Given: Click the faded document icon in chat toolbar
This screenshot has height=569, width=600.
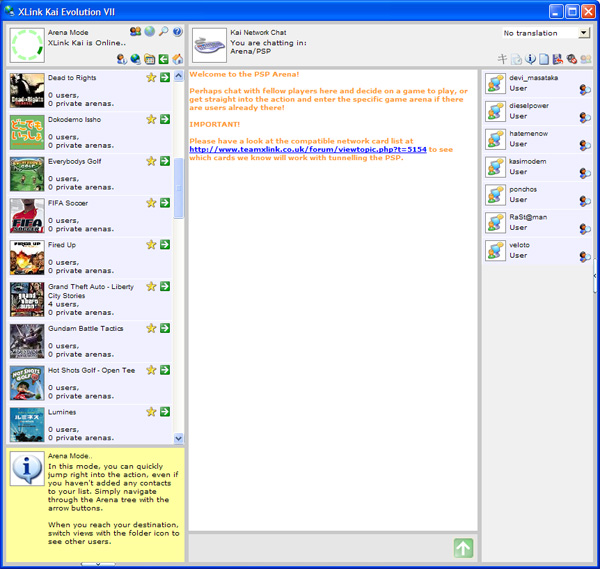Looking at the screenshot, I should click(x=516, y=59).
